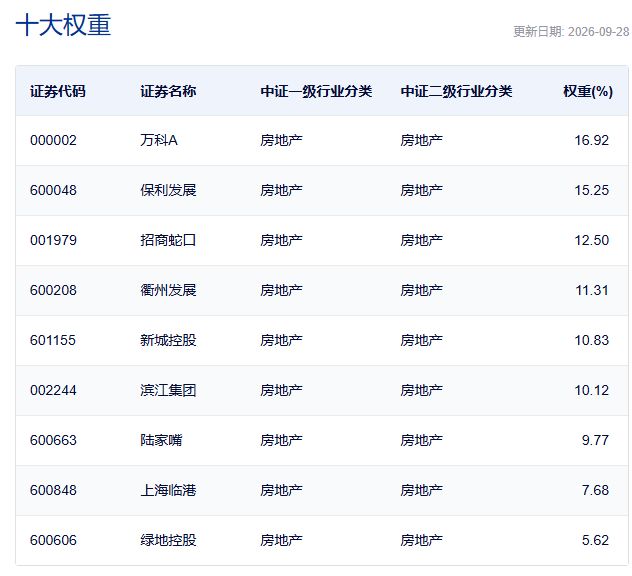Select the stock name 陆家嘴
Viewport: 632px width, 576px height.
pos(161,440)
